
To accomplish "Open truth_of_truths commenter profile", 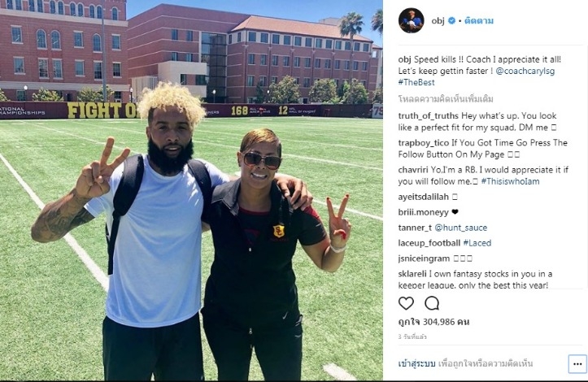I will 429,116.
